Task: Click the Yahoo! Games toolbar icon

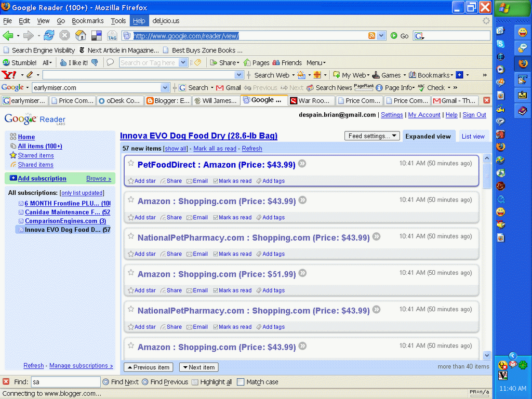Action: coord(376,75)
